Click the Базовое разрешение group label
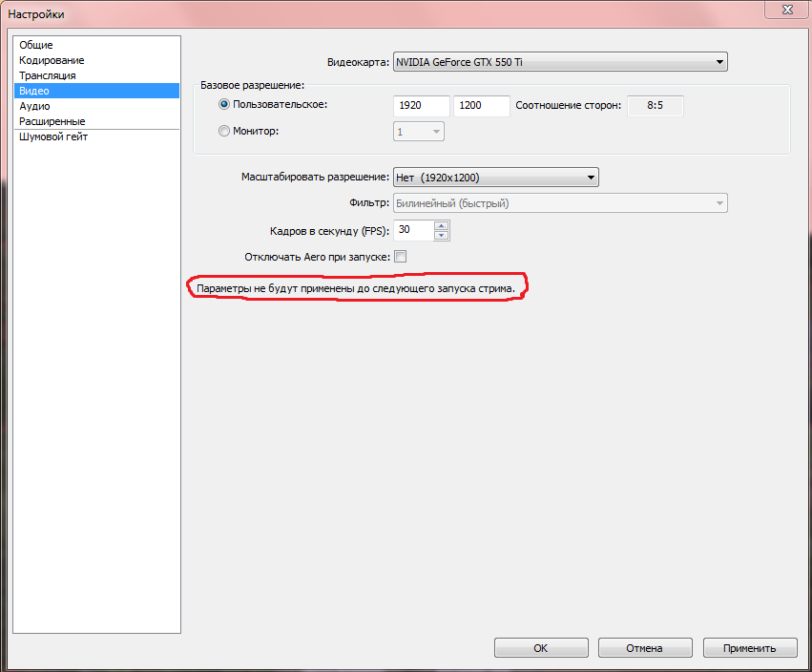 252,85
